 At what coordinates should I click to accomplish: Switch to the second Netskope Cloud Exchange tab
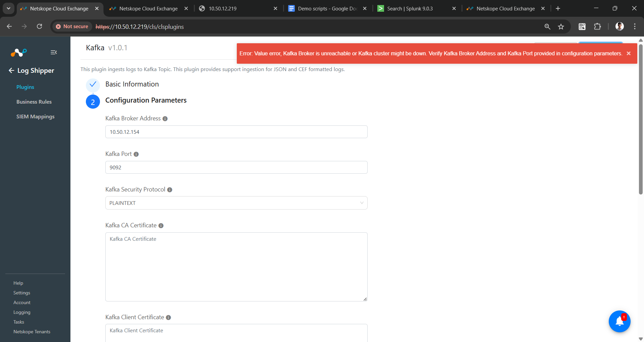click(x=149, y=8)
